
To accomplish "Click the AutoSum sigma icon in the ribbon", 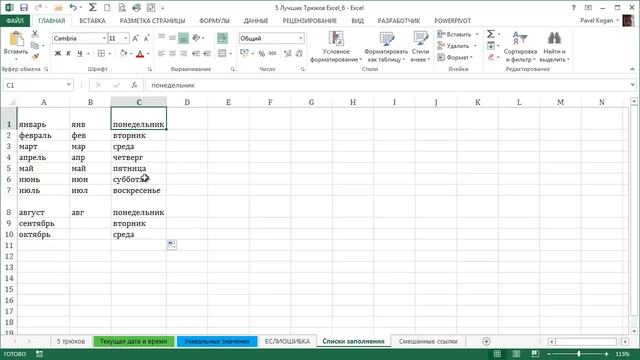I will 491,34.
